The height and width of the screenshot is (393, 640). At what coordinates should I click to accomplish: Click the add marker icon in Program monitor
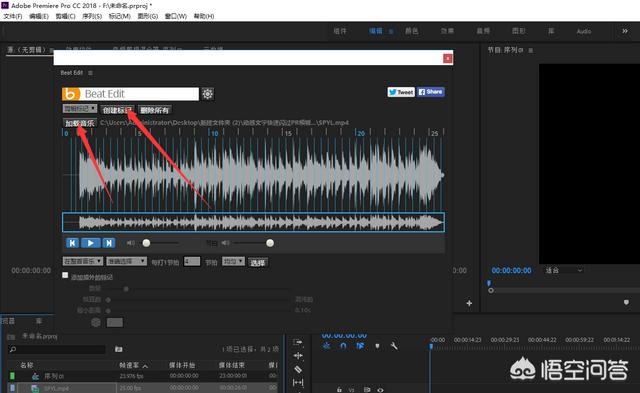(626, 302)
